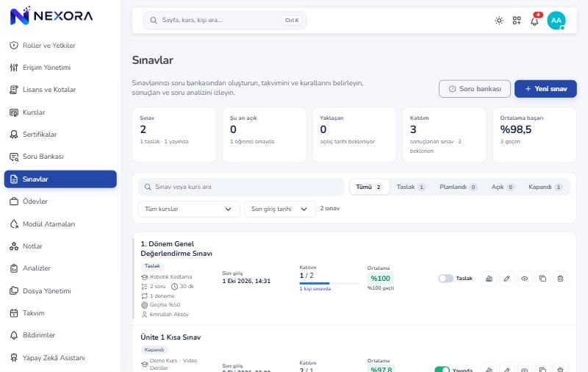Focus the global search field
The height and width of the screenshot is (372, 588).
point(225,21)
